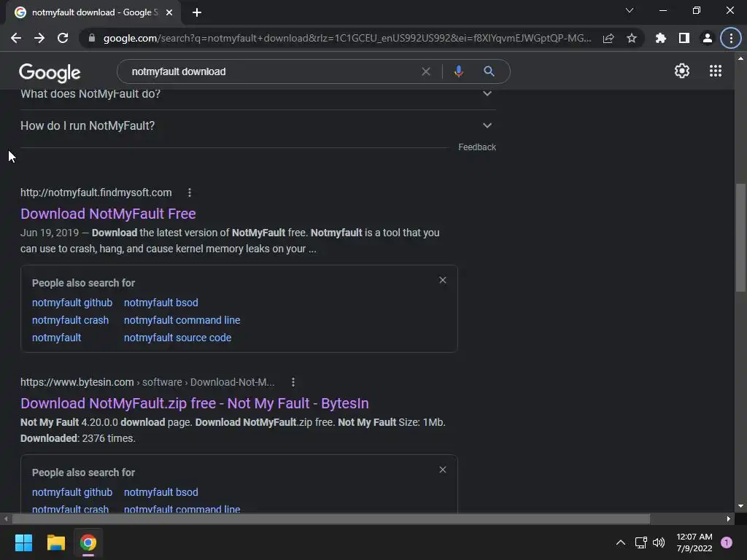Search 'notmyfault command line' in first box
The height and width of the screenshot is (560, 747).
pyautogui.click(x=182, y=320)
